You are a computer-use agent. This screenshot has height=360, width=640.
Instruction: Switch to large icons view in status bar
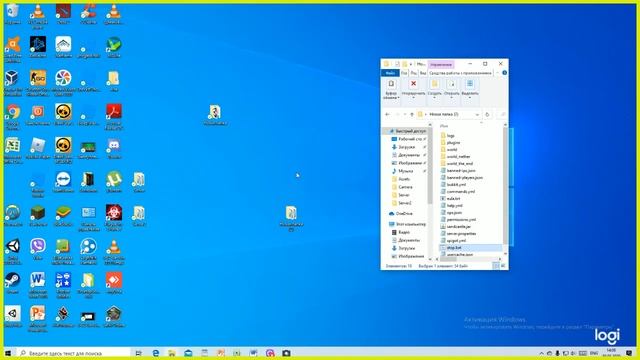503,266
